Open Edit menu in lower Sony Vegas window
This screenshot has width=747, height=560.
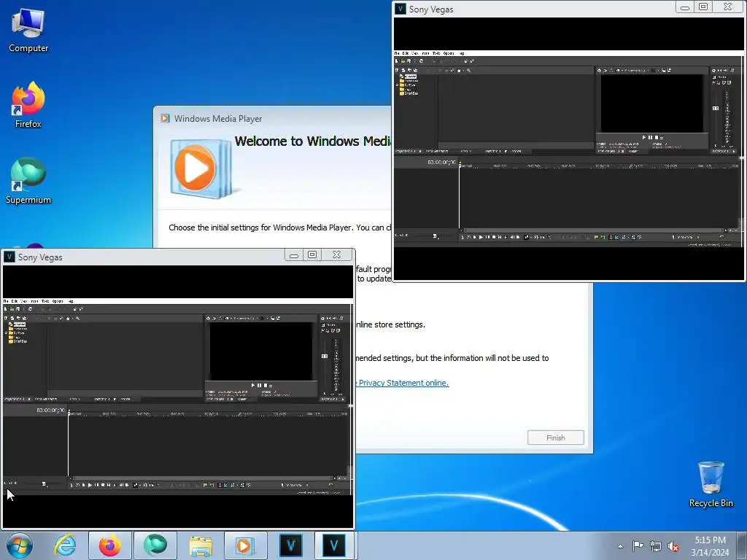(15, 301)
